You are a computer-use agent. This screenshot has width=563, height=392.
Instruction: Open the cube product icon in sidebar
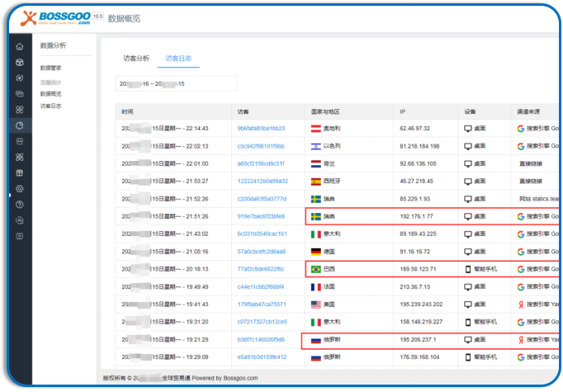coord(20,62)
